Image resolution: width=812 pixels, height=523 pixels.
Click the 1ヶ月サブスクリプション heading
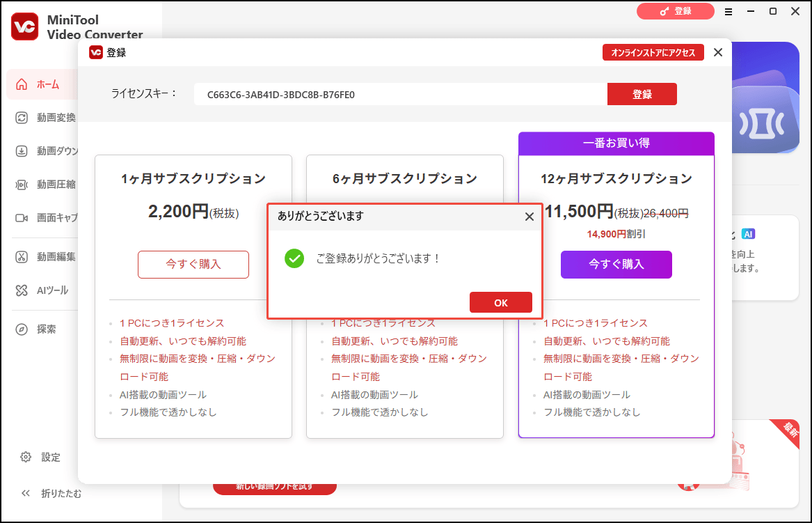coord(193,179)
